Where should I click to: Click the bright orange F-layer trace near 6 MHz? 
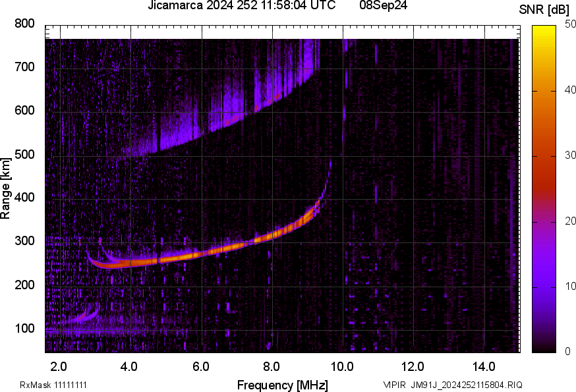(201, 254)
